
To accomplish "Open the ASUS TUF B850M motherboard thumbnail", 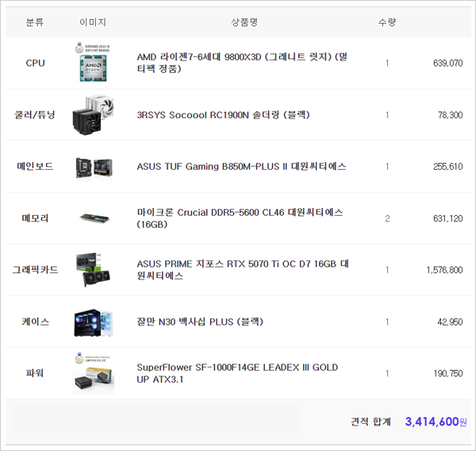I will [x=93, y=167].
